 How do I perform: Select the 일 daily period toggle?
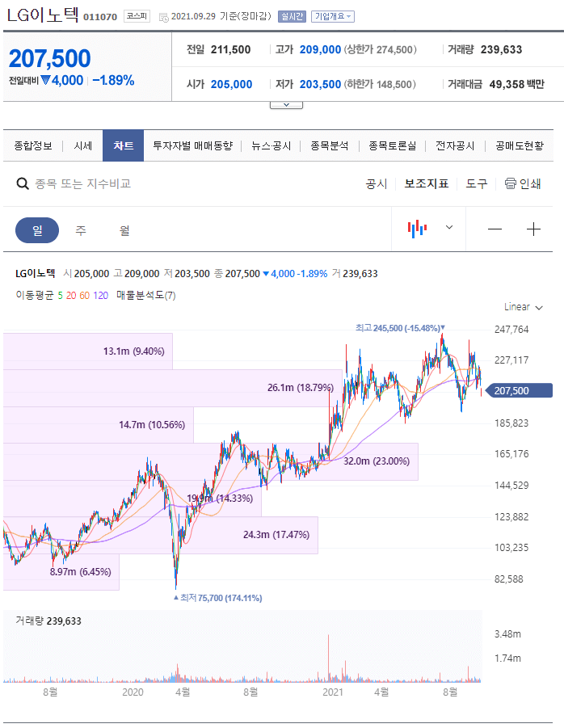[x=37, y=230]
